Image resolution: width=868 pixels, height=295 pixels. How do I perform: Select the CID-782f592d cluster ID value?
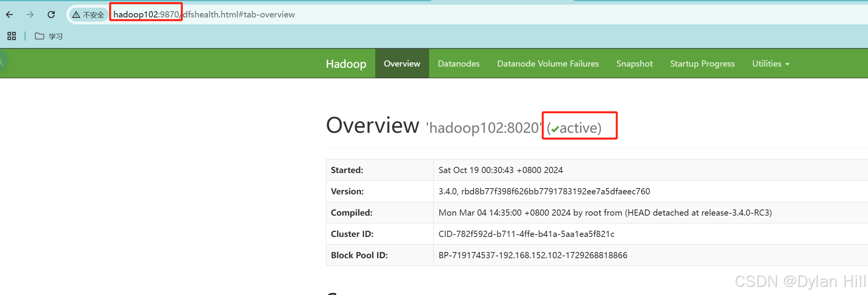(526, 234)
